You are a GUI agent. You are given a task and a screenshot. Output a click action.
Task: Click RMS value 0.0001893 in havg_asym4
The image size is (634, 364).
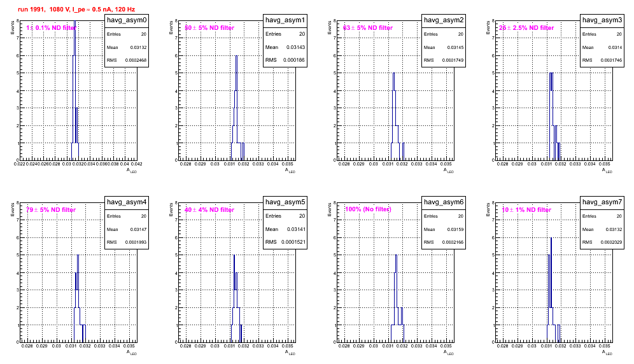[136, 242]
